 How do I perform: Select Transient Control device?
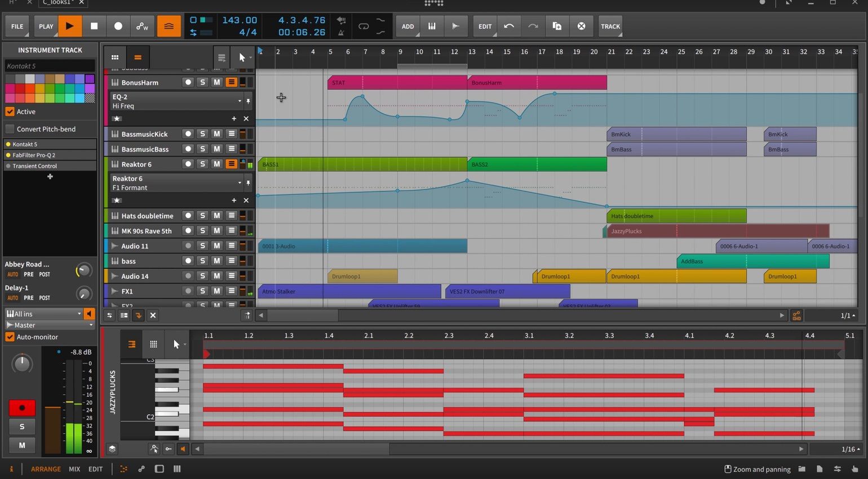click(x=50, y=166)
